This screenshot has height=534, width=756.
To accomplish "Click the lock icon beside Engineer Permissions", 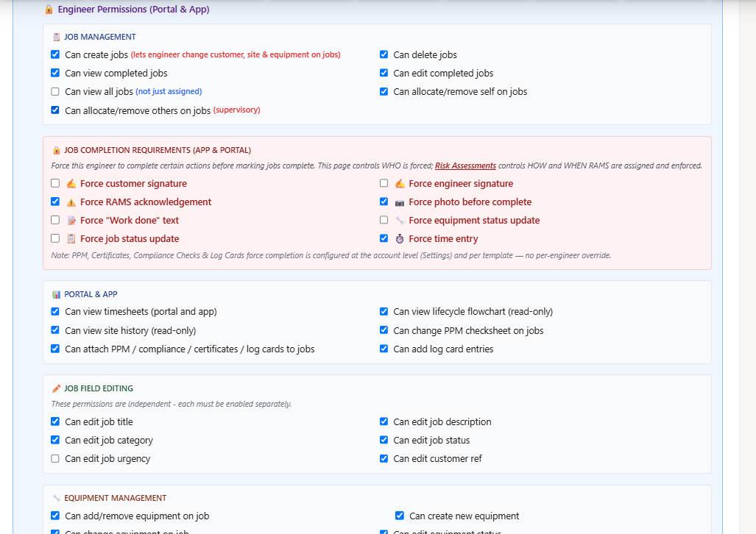I will tap(49, 10).
